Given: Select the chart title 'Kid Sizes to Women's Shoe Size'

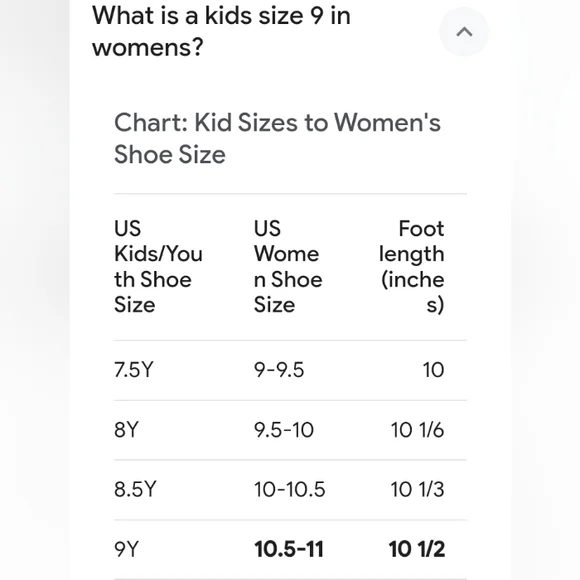Looking at the screenshot, I should pyautogui.click(x=277, y=138).
